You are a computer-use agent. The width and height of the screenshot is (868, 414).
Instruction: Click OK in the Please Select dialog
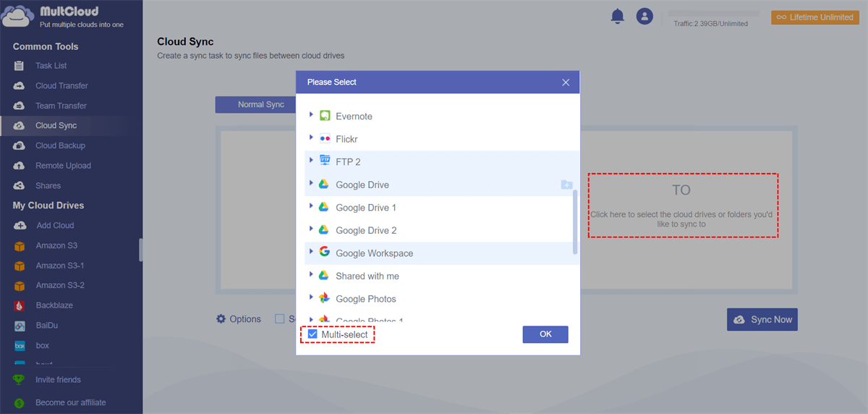545,334
